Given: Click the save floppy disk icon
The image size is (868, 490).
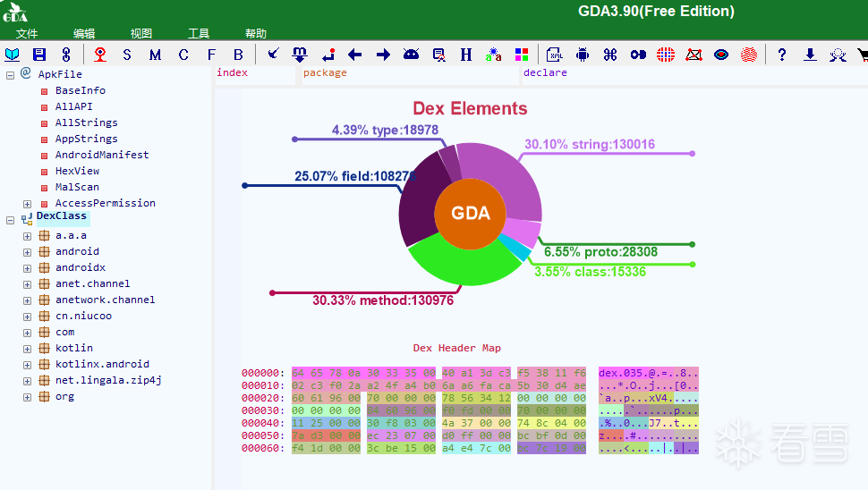Looking at the screenshot, I should point(39,55).
